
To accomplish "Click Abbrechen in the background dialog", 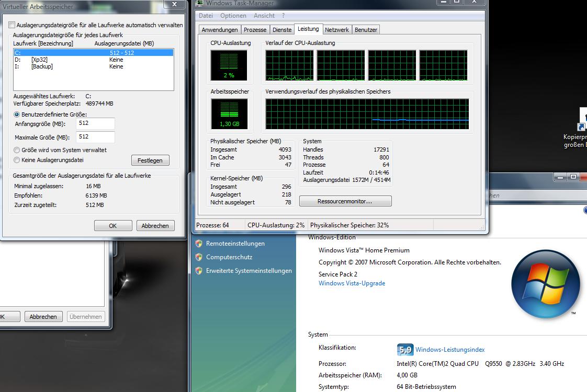I will 43,317.
